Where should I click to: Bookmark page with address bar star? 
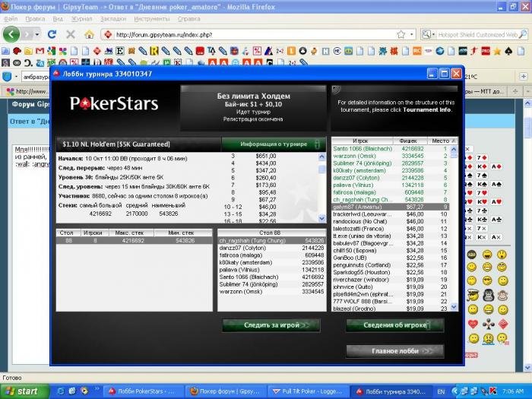pyautogui.click(x=401, y=34)
